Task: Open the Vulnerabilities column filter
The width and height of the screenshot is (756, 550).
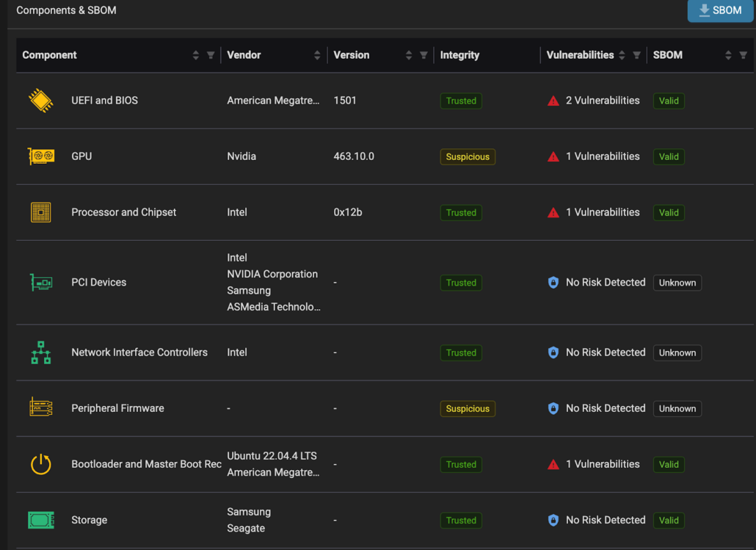Action: click(x=636, y=55)
